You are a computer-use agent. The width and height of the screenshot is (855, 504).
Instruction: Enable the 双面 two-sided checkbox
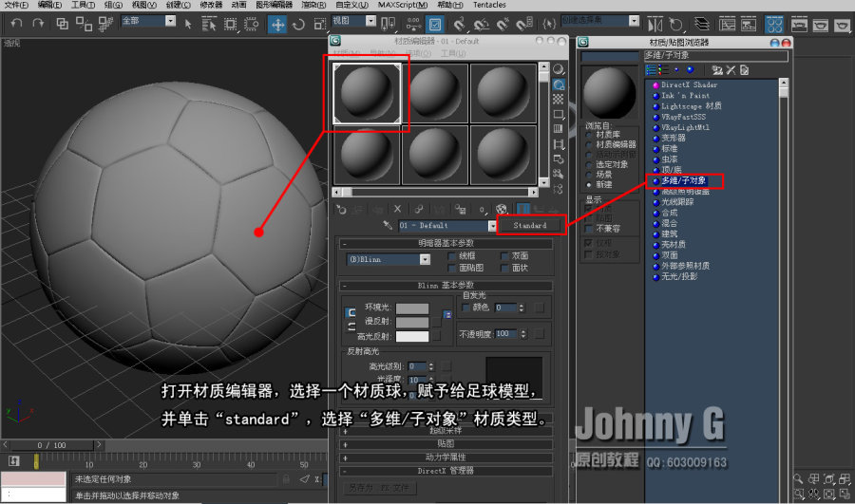tap(504, 255)
